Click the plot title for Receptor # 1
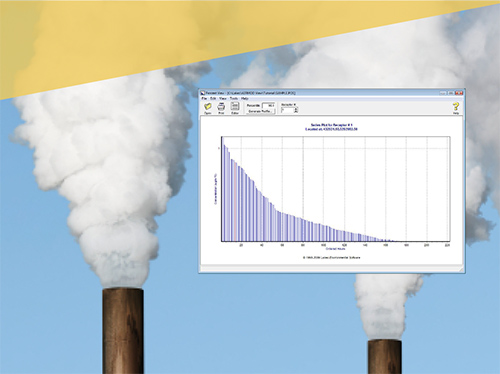The height and width of the screenshot is (374, 500). (x=331, y=125)
